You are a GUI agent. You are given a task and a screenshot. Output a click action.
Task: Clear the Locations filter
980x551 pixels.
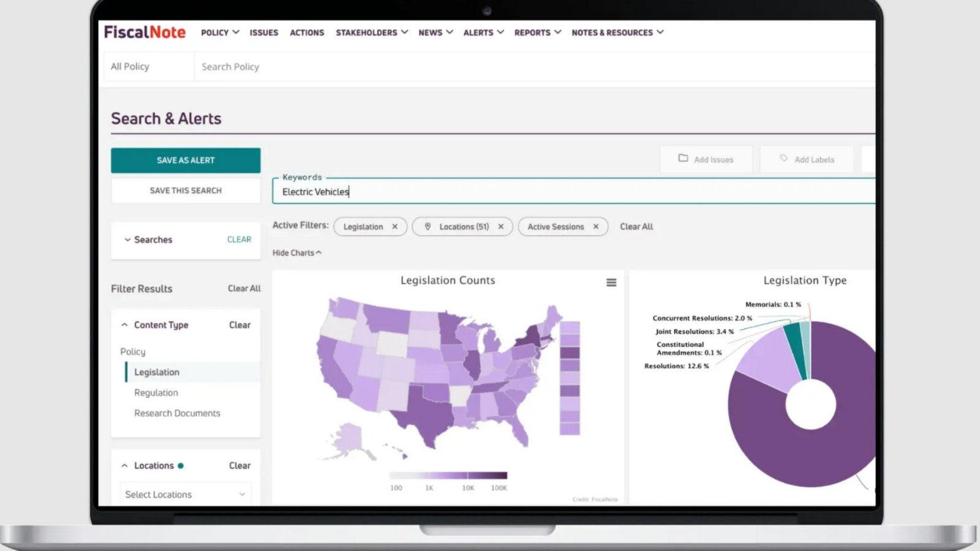click(239, 466)
